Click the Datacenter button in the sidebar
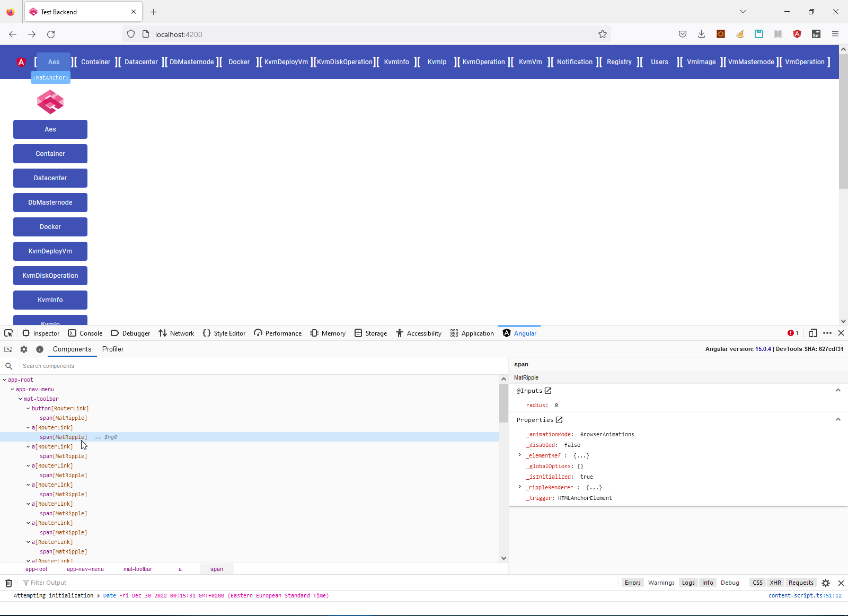The width and height of the screenshot is (848, 616). click(50, 178)
